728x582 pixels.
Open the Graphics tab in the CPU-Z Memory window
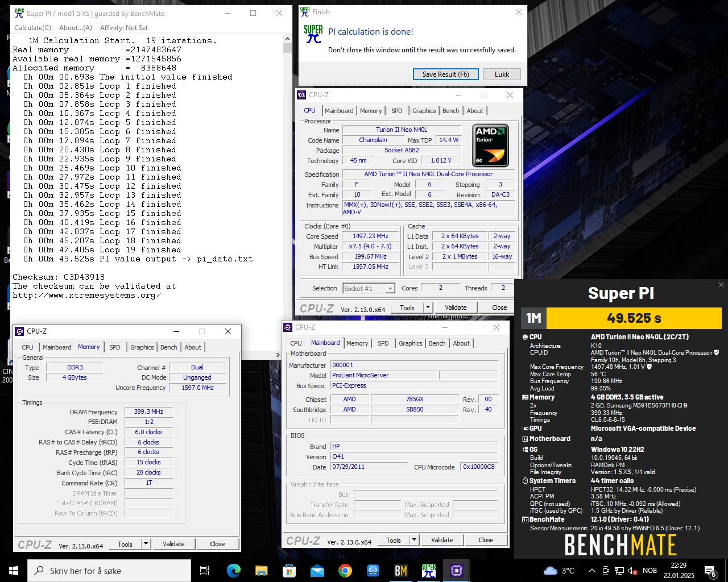pyautogui.click(x=142, y=347)
